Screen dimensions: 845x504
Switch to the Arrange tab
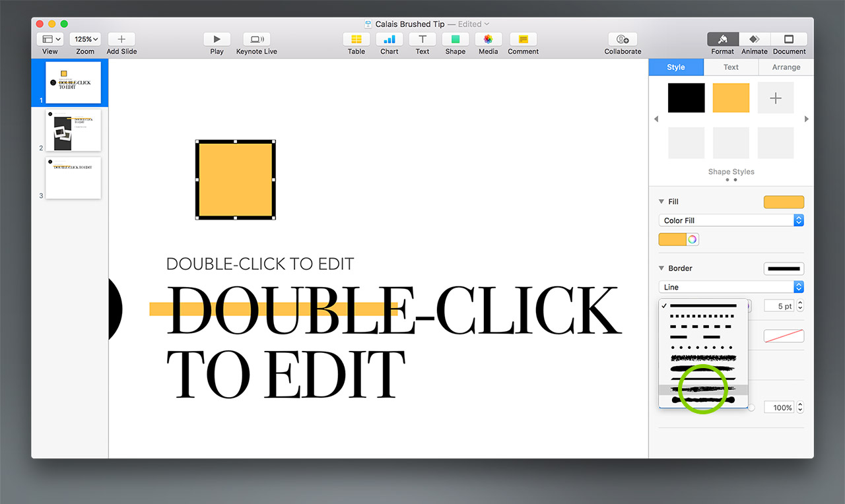(786, 67)
